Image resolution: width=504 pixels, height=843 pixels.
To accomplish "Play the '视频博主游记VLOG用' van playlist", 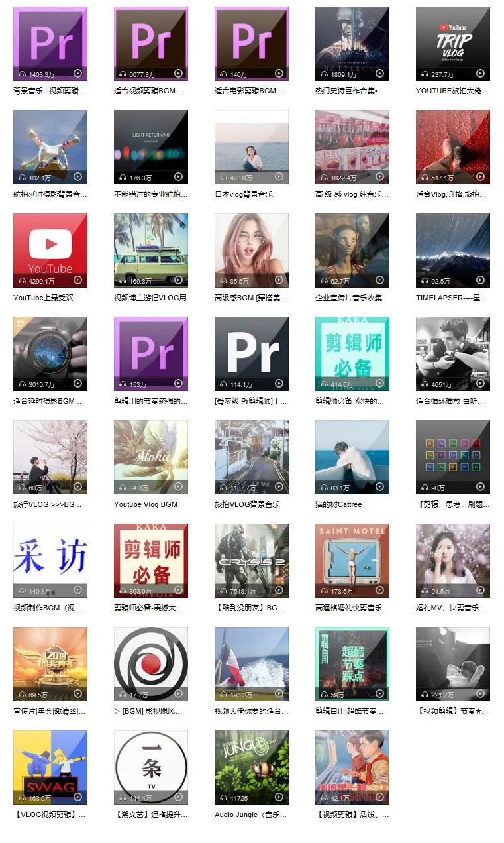I will click(179, 280).
